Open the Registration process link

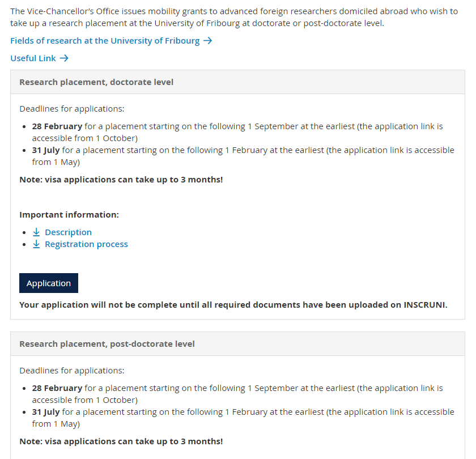[86, 244]
